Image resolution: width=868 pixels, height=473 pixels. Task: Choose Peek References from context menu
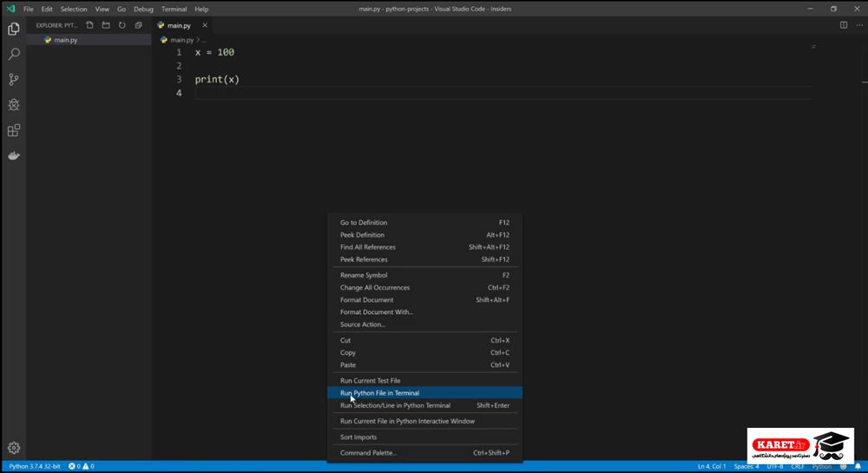tap(424, 259)
